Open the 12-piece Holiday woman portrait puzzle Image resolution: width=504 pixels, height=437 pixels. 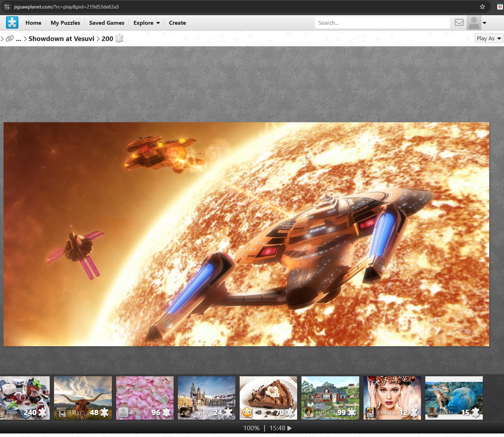click(x=392, y=398)
